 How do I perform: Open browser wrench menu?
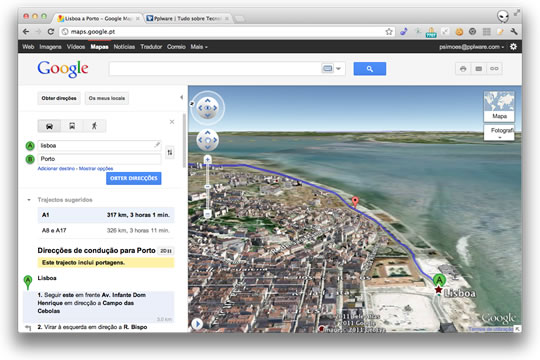pos(513,32)
